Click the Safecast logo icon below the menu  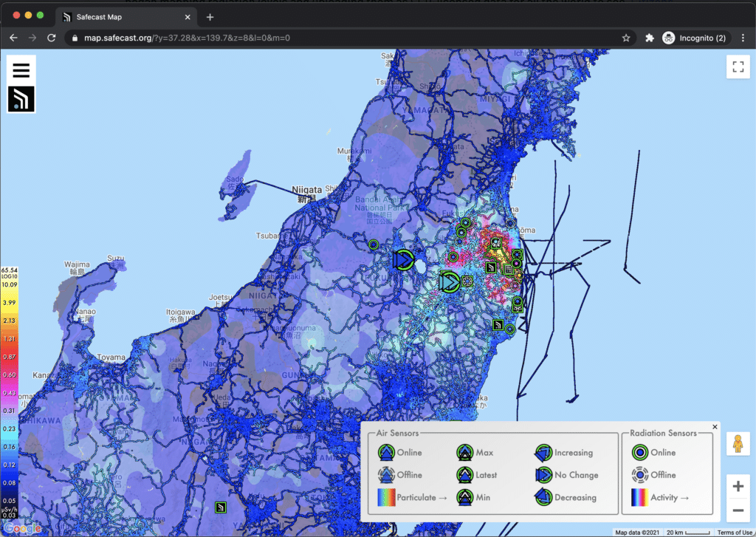(21, 99)
